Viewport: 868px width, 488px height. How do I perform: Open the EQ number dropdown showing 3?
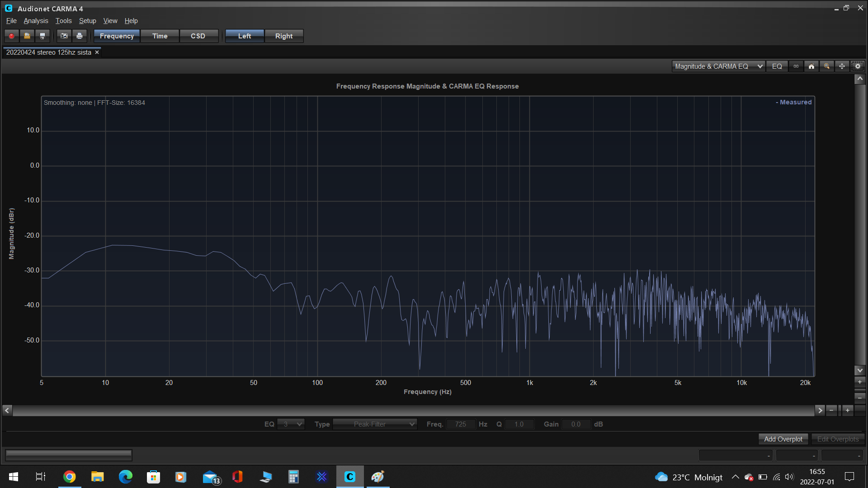click(291, 424)
